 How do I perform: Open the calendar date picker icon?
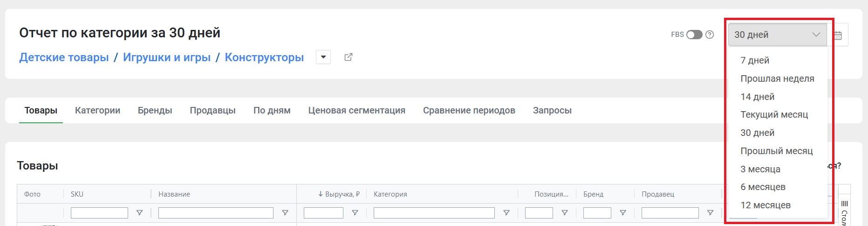(838, 35)
